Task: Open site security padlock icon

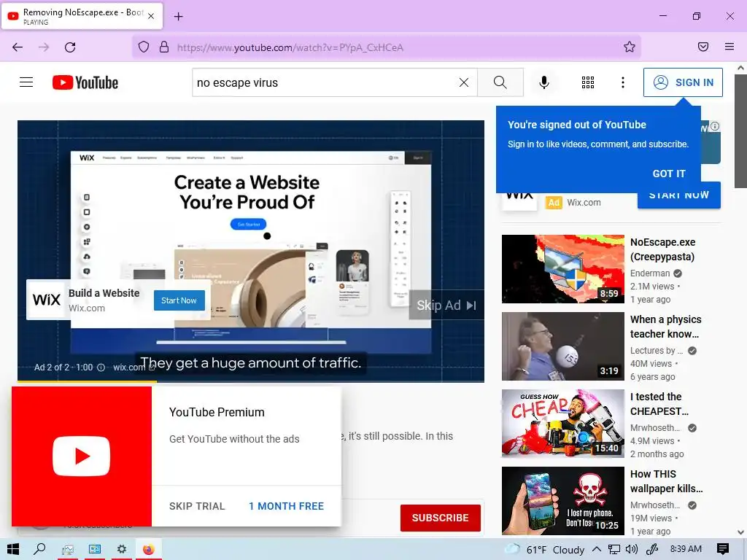Action: point(164,47)
